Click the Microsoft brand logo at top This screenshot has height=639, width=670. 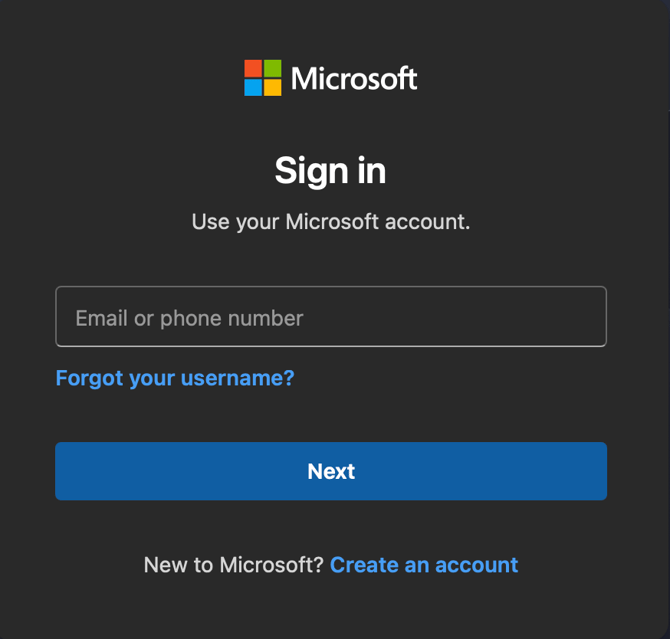(x=330, y=78)
